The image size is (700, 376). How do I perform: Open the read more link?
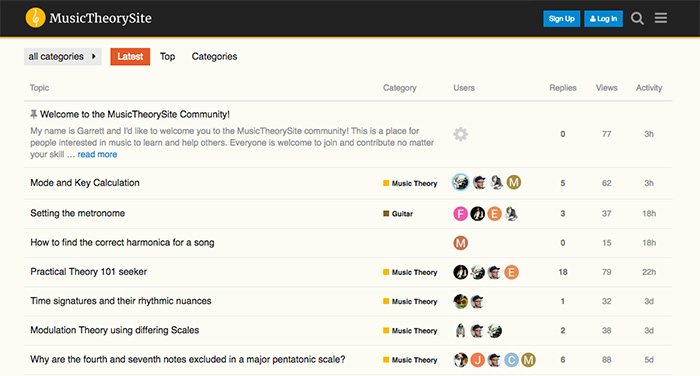pyautogui.click(x=97, y=155)
